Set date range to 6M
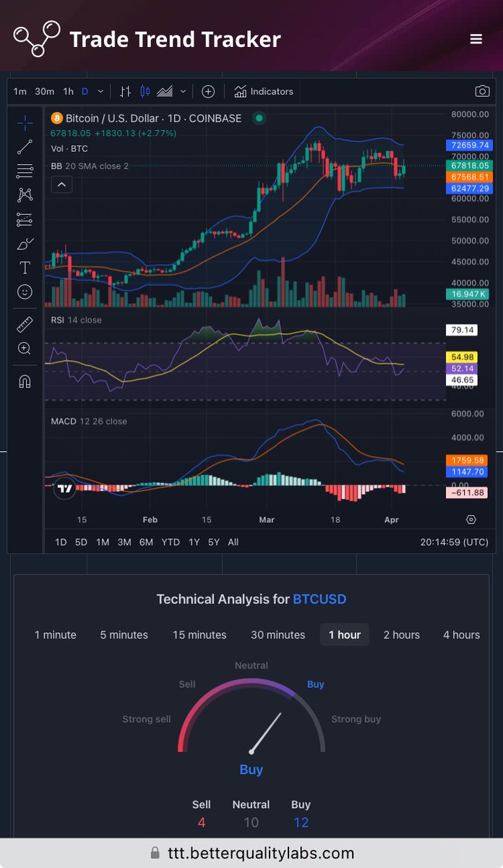 pos(146,542)
